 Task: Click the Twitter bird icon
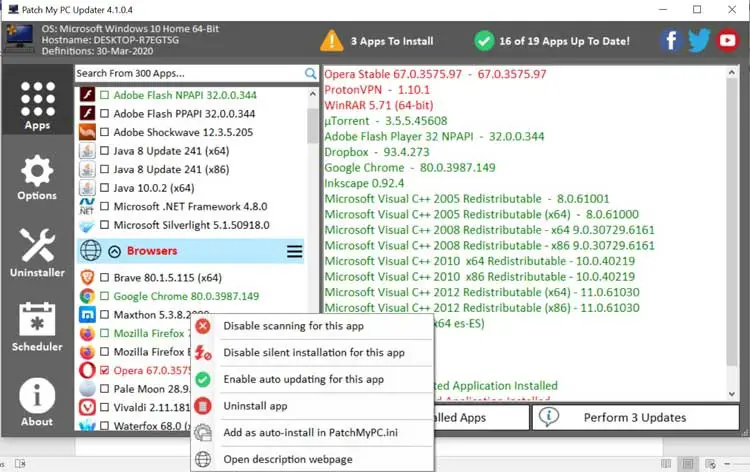699,41
